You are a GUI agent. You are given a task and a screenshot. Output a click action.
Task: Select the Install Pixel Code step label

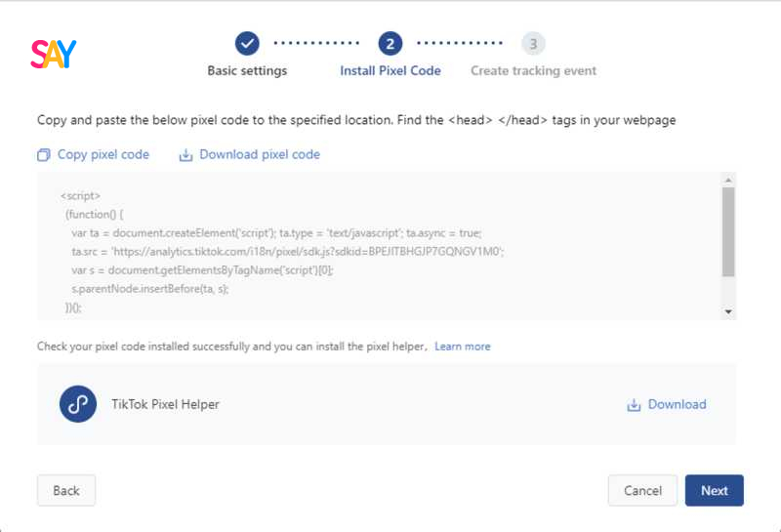point(390,70)
